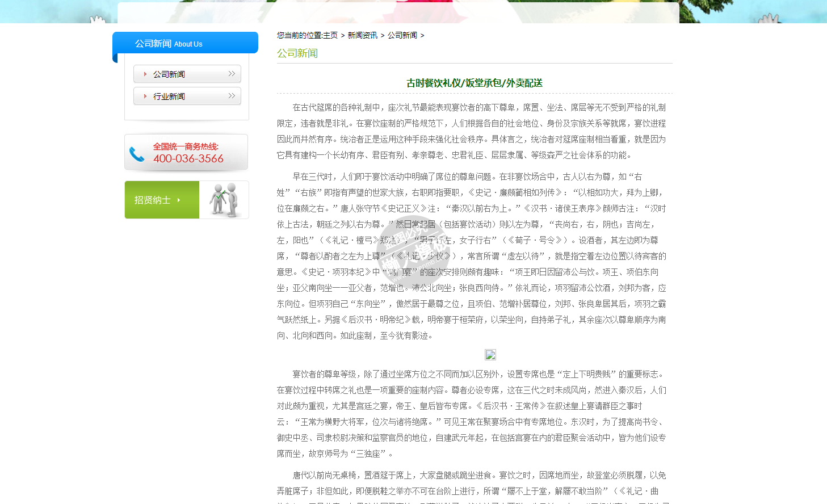Screen dimensions: 827x504
Task: Go to 主页 via the breadcrumb
Action: pos(330,35)
